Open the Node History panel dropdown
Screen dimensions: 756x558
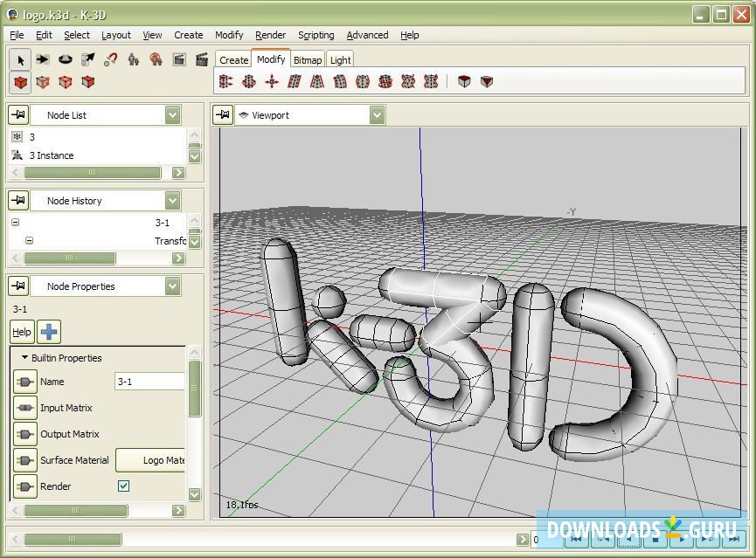pyautogui.click(x=172, y=201)
